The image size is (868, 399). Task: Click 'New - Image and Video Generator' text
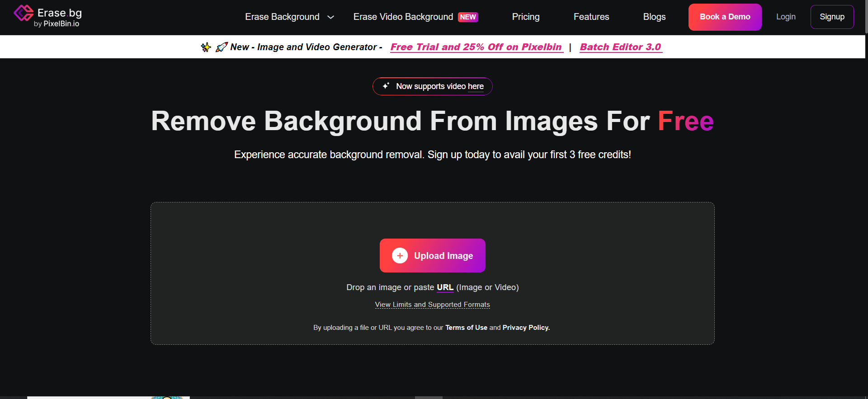[x=306, y=47]
